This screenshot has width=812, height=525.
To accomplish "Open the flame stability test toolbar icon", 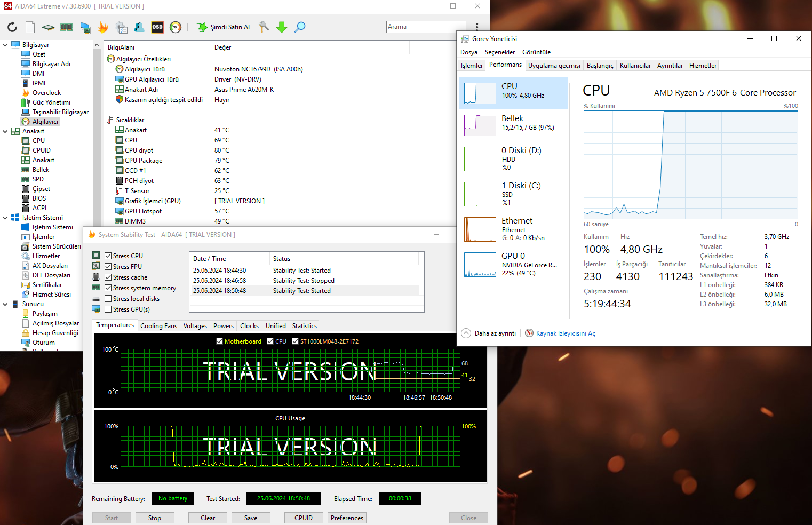I will [x=103, y=27].
